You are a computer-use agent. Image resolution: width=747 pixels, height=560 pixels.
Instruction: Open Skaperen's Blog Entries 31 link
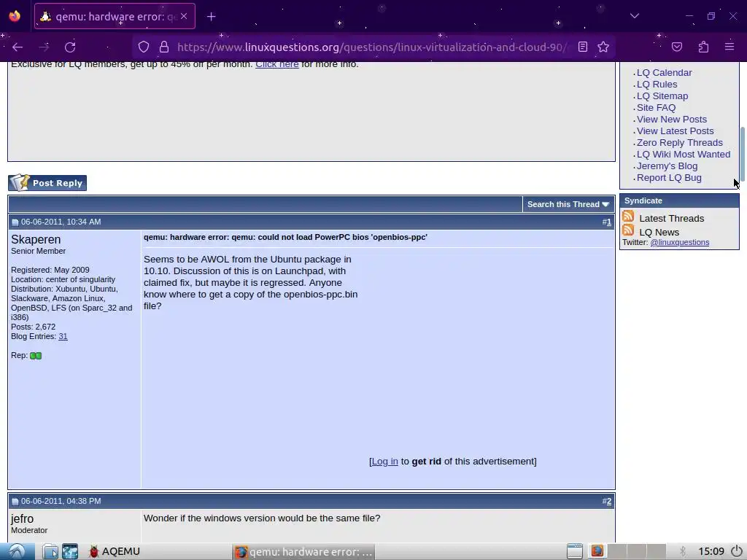[x=63, y=336]
